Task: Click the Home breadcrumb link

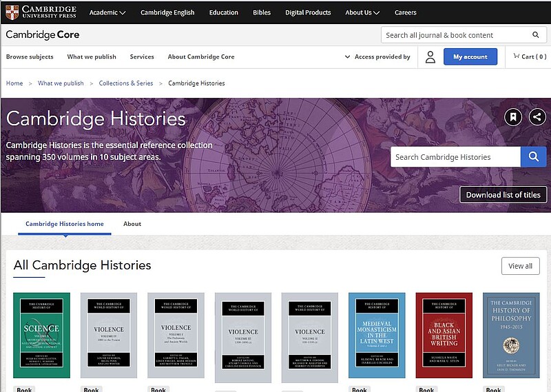Action: click(x=14, y=83)
